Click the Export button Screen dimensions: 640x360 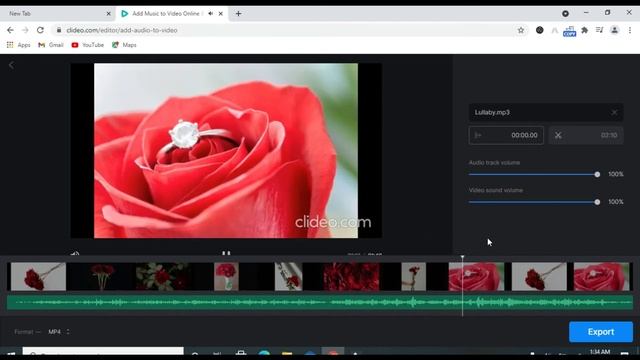pyautogui.click(x=601, y=332)
